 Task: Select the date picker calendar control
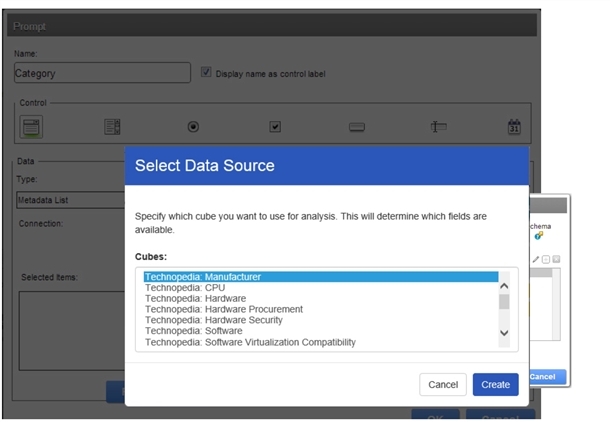coord(514,127)
